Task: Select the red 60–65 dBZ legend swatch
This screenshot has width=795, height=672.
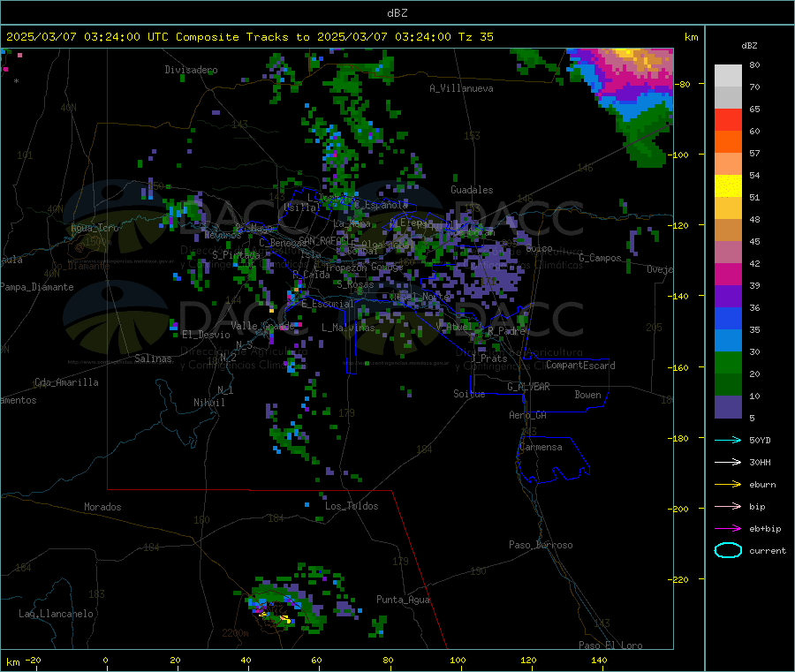Action: click(728, 119)
